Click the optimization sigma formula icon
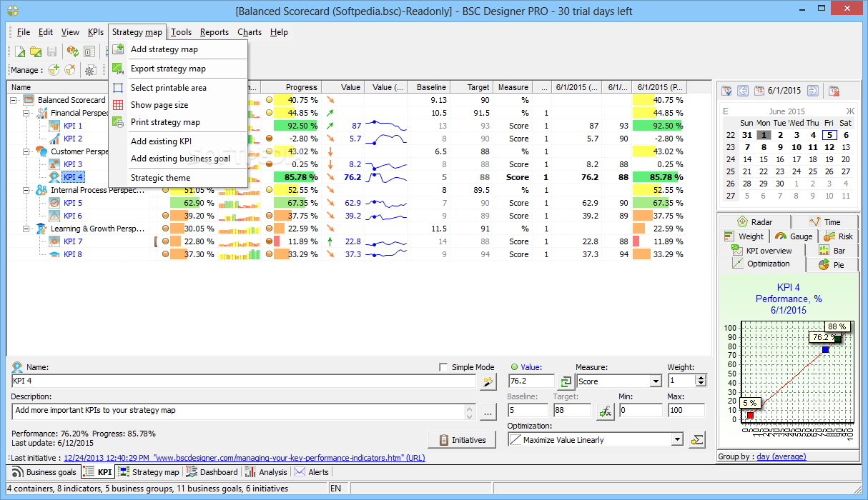The width and height of the screenshot is (868, 500). 697,440
